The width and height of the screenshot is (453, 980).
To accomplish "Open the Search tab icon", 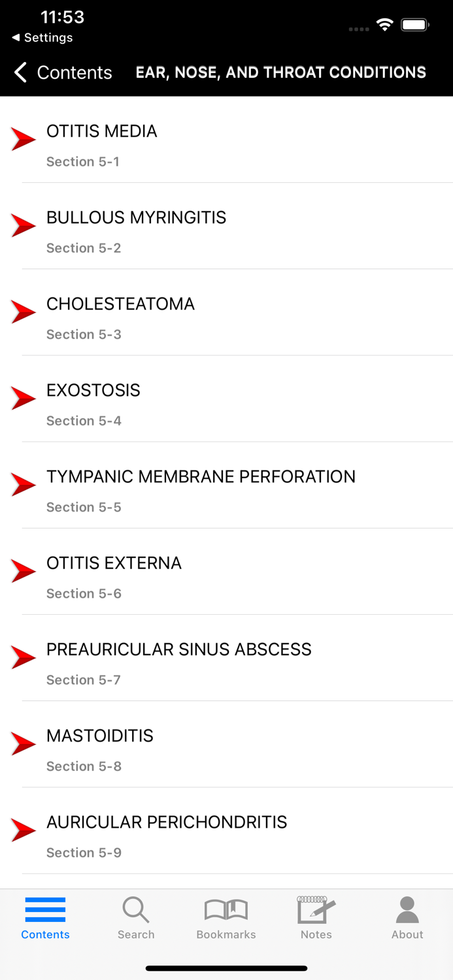I will 135,909.
